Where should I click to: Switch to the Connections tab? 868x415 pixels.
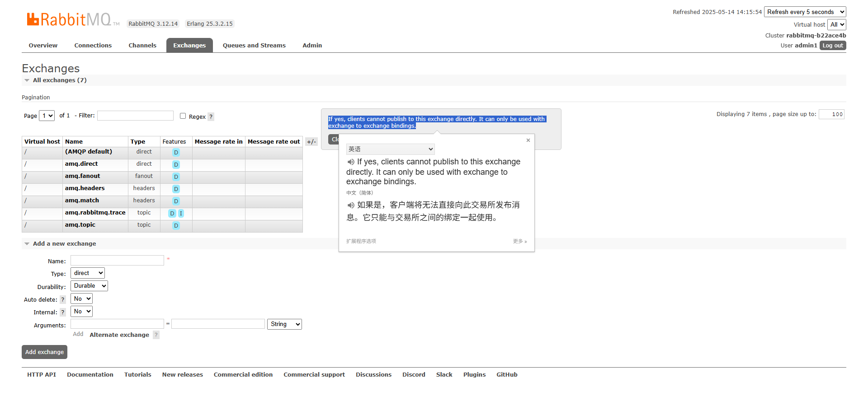point(93,46)
